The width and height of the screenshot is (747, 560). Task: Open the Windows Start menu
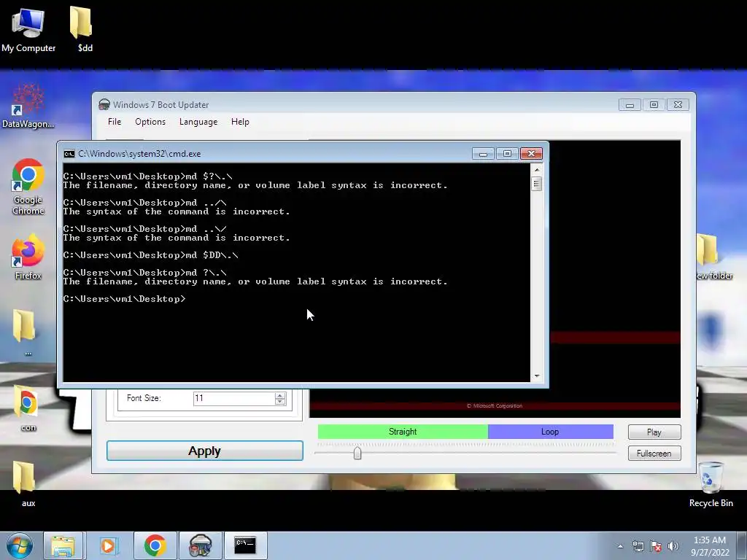19,545
